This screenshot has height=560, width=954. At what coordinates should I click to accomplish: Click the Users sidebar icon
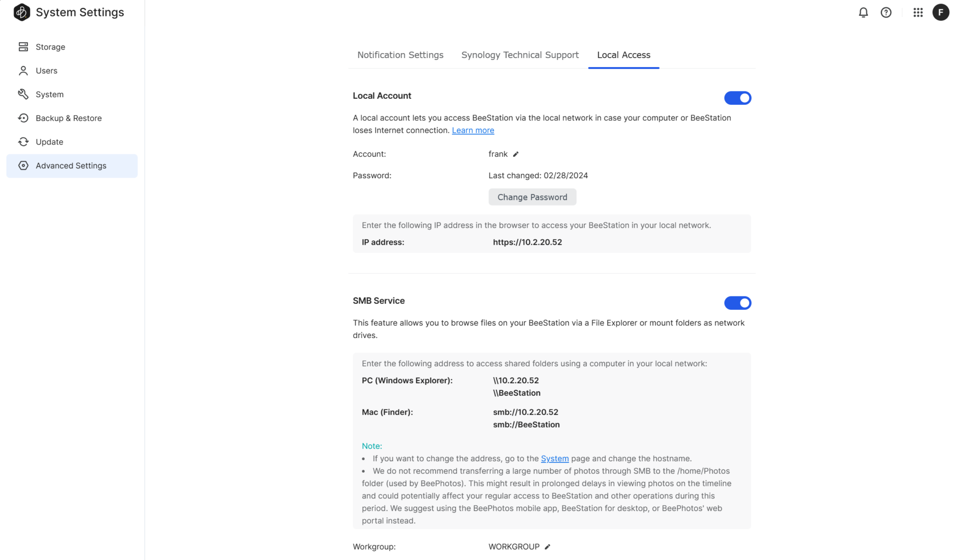coord(23,70)
